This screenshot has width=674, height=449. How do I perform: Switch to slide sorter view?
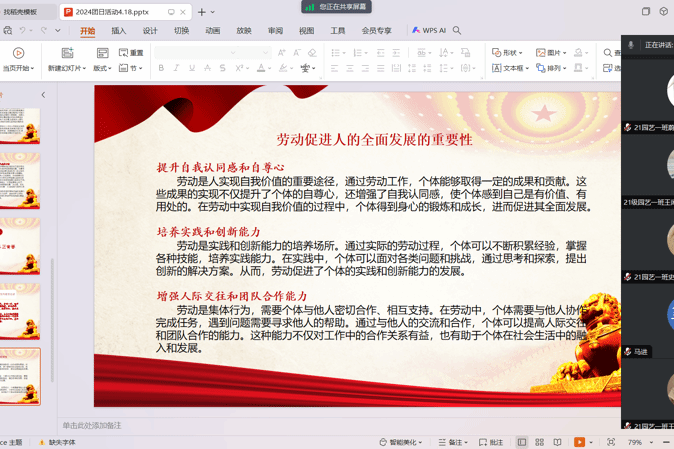point(539,442)
